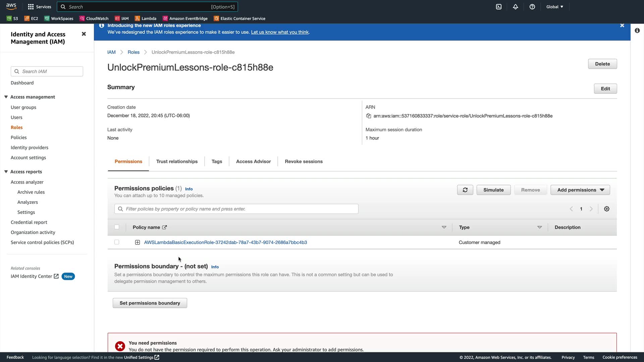Open the Global region selector

[x=555, y=7]
